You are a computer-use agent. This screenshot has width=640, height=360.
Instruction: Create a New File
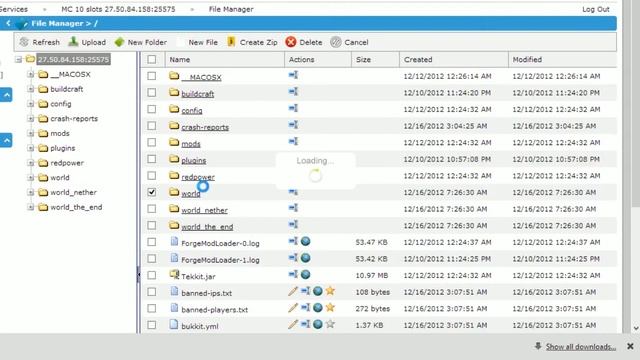click(x=198, y=42)
